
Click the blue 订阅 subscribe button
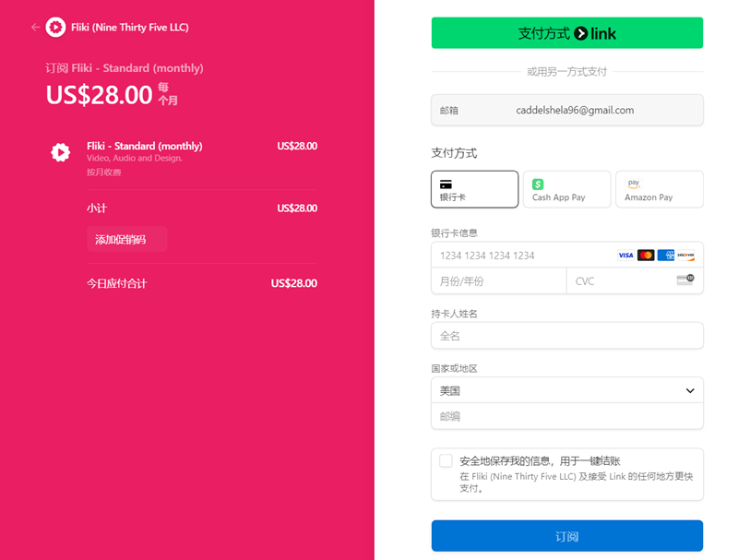(x=566, y=536)
